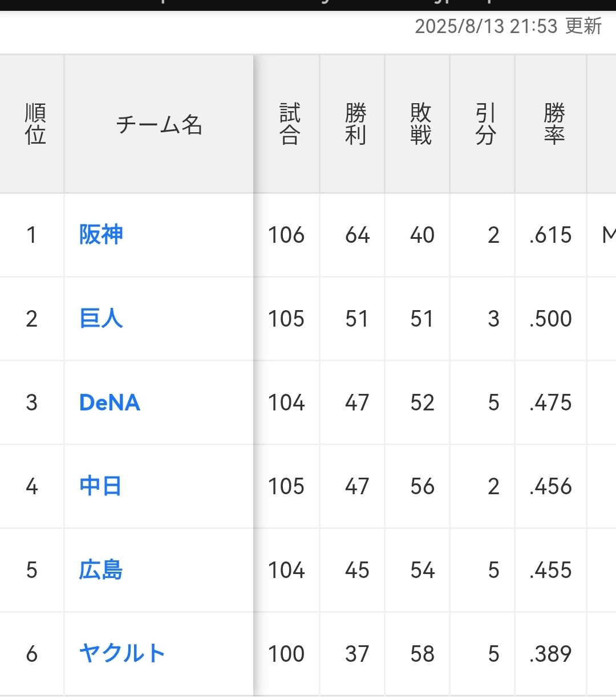Tap 阪神's .615 winning percentage cell
Screen dimensions: 616x700
pyautogui.click(x=550, y=235)
